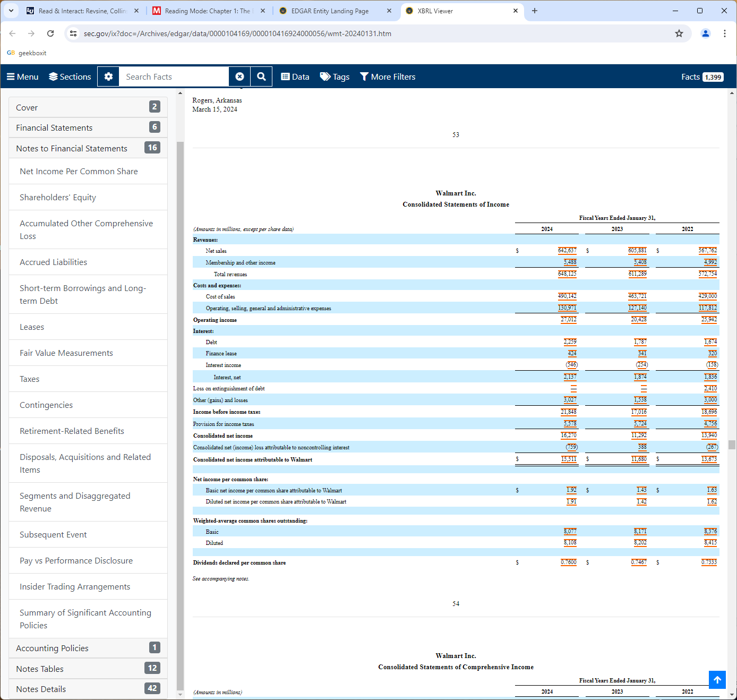737x700 pixels.
Task: Expand the Data dropdown
Action: 295,76
